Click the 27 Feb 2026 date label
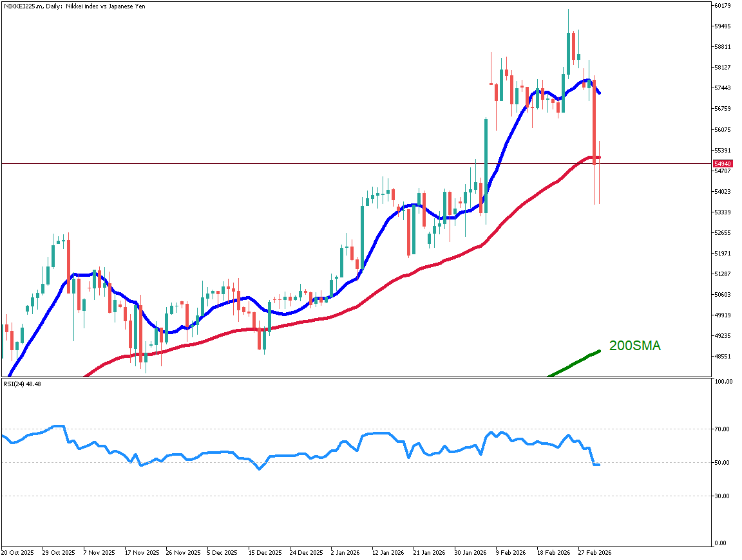The width and height of the screenshot is (742, 560). (594, 552)
